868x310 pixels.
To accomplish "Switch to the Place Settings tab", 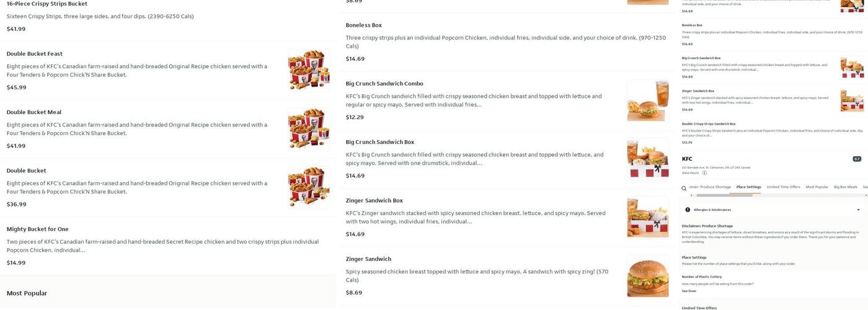I will [x=748, y=187].
